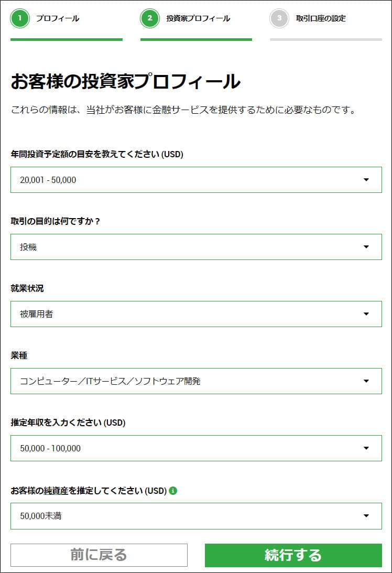
Task: Expand the 取引の目的 dropdown showing 投機
Action: click(196, 247)
